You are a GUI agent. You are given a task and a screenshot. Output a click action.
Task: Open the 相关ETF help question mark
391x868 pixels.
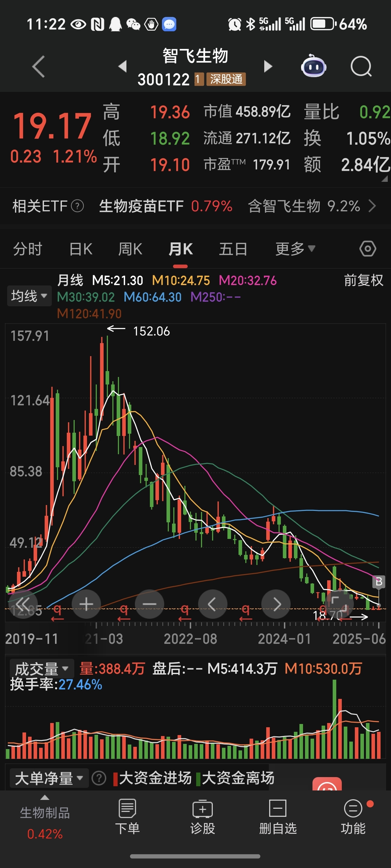77,206
